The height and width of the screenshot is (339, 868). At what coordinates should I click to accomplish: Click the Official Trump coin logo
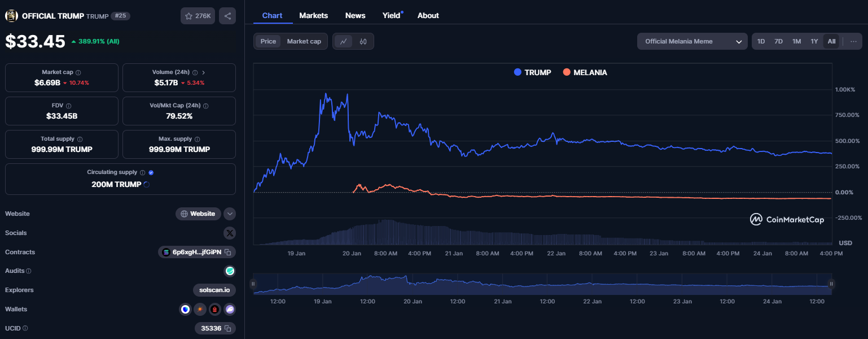pos(11,16)
